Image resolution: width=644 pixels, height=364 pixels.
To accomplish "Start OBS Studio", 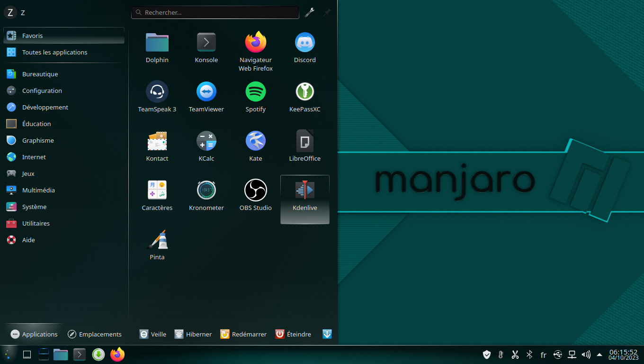I will pyautogui.click(x=256, y=196).
